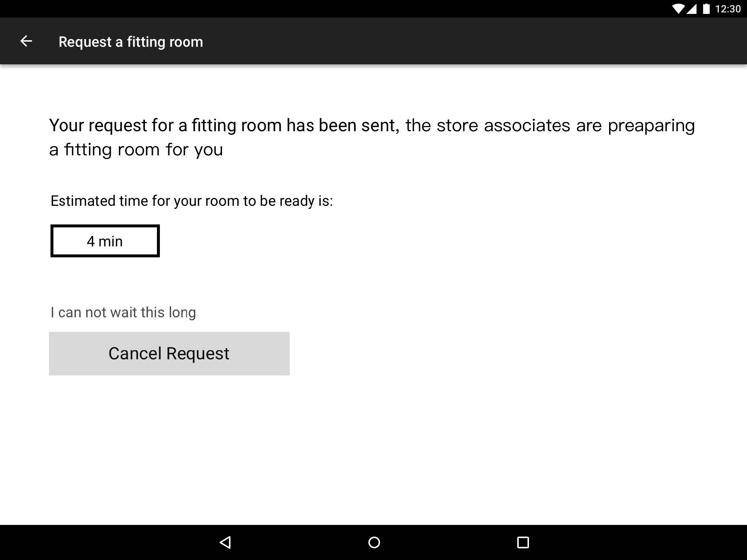Tap the words 'store associates are preaparing'

point(566,125)
